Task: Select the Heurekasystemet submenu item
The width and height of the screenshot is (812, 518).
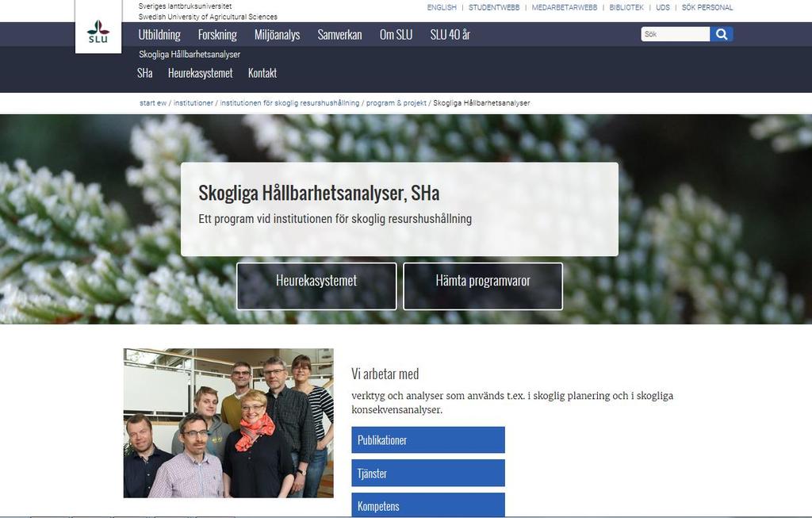Action: pos(201,73)
